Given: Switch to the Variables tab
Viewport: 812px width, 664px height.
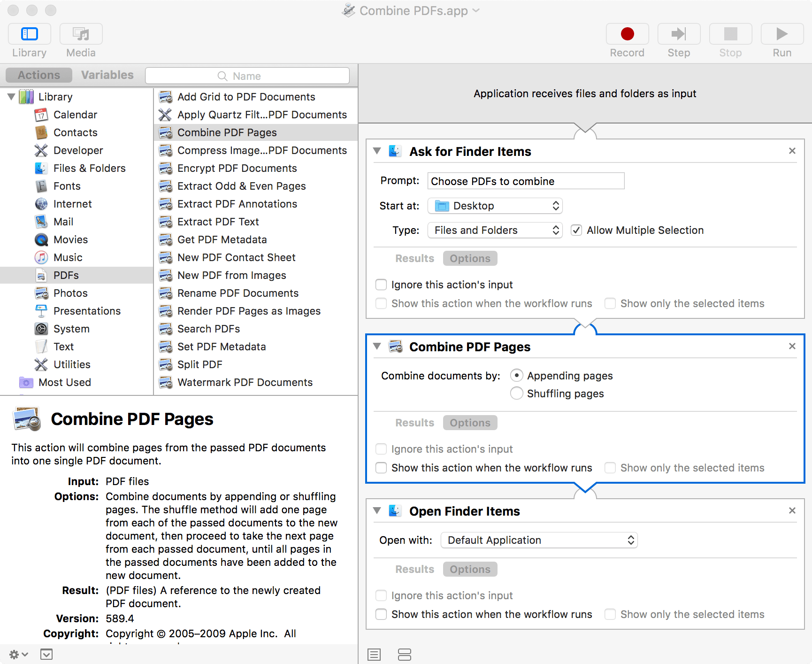Looking at the screenshot, I should click(107, 75).
